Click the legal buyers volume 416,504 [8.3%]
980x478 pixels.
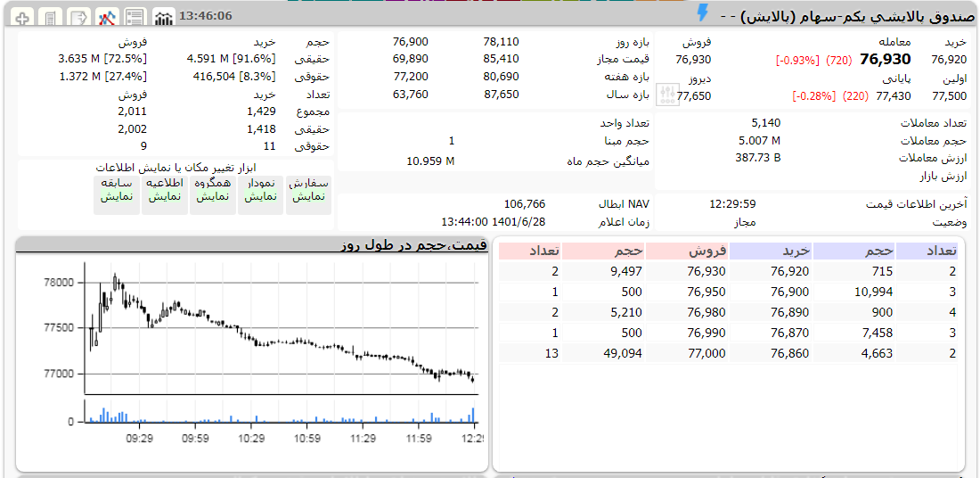point(235,77)
